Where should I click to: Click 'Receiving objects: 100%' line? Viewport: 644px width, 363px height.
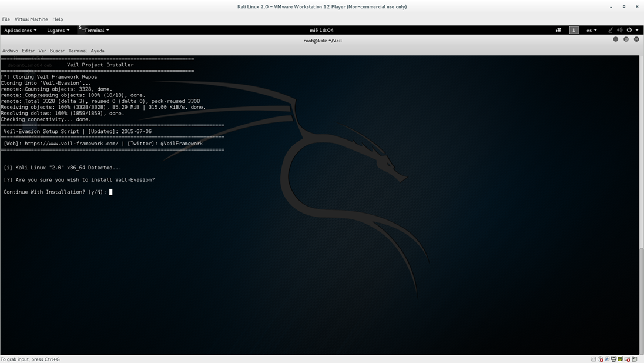[103, 107]
